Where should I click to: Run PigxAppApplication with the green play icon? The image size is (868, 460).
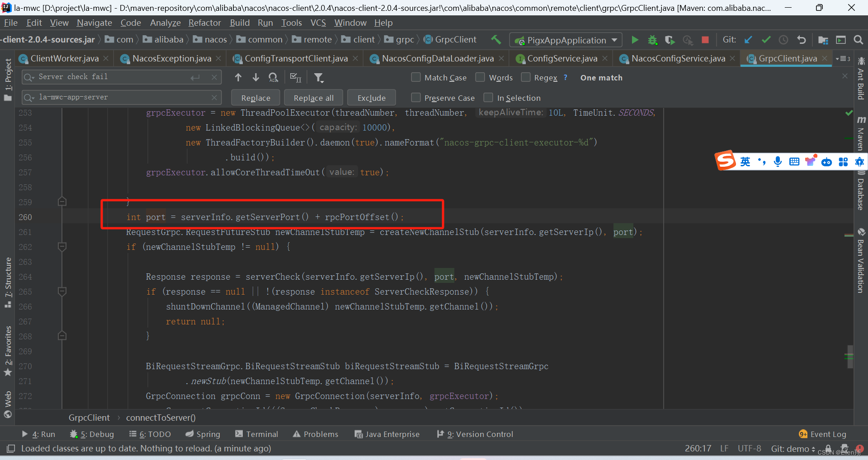coord(635,40)
